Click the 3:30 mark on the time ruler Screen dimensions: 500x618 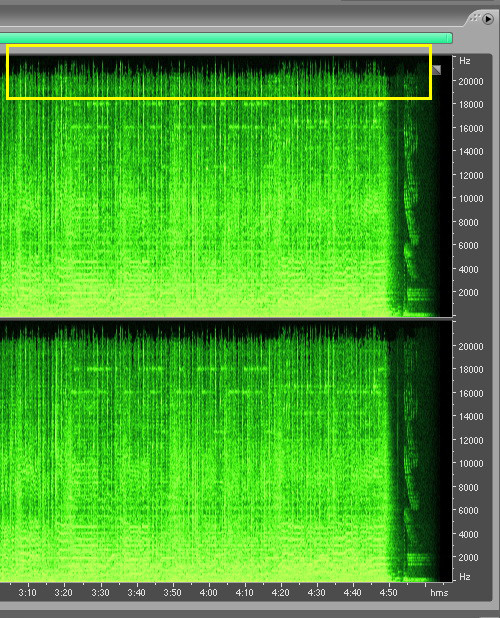(x=100, y=592)
